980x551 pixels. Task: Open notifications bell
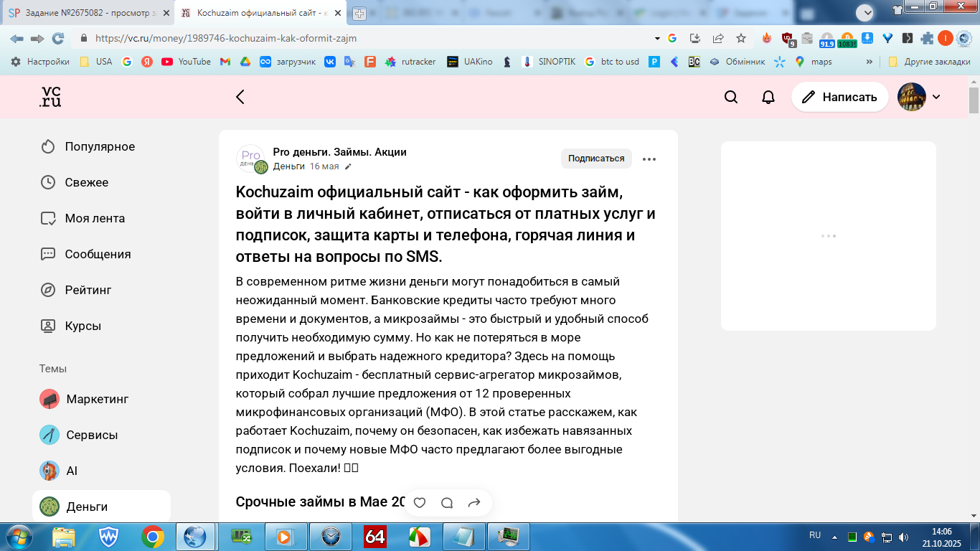(x=768, y=97)
